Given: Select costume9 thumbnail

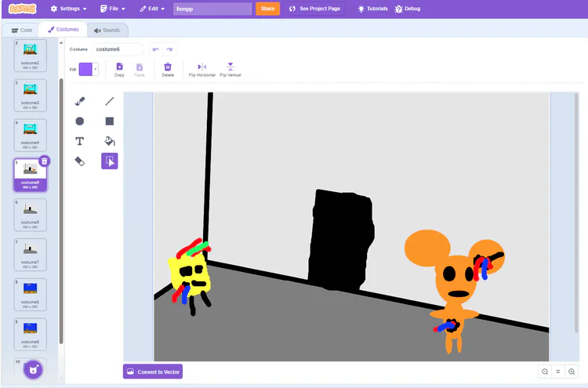Looking at the screenshot, I should [x=30, y=335].
